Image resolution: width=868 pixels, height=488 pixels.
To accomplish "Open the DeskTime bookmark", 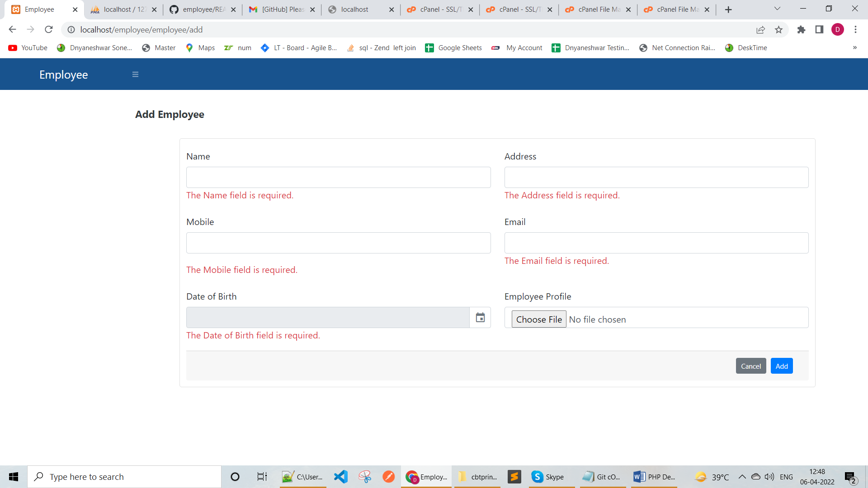I will click(x=746, y=48).
